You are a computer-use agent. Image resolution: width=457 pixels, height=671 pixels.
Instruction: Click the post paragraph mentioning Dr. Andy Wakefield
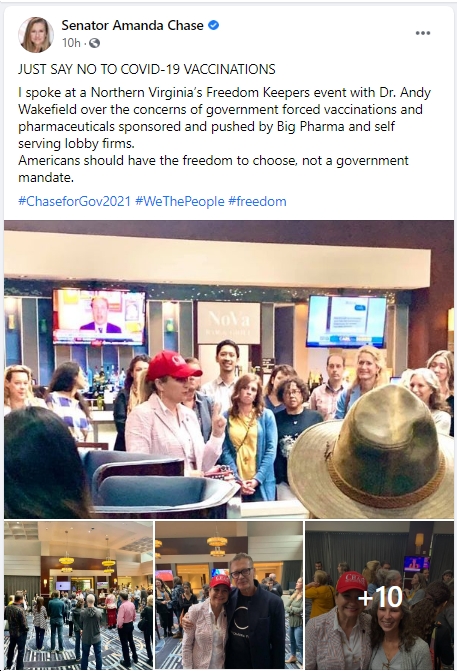coord(224,118)
